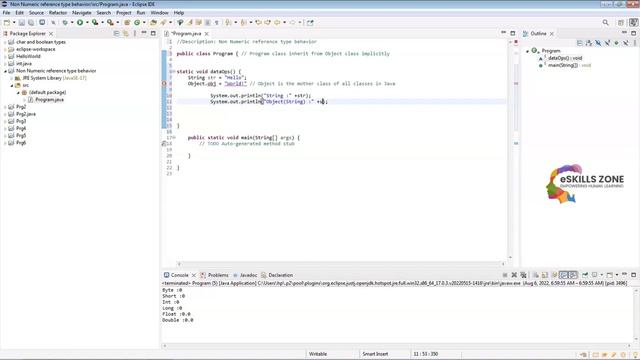Viewport: 640px width, 360px height.
Task: Expand char and boolean types project
Action: [5, 42]
